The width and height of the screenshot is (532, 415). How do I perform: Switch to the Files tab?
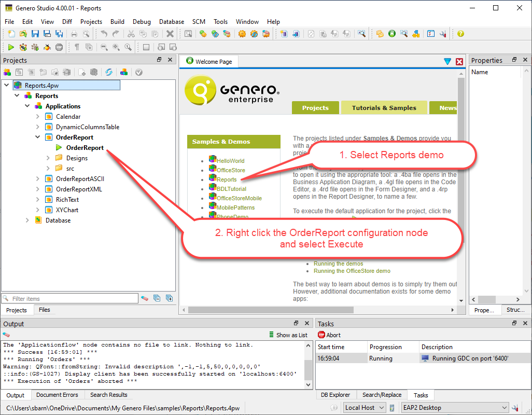coord(45,310)
